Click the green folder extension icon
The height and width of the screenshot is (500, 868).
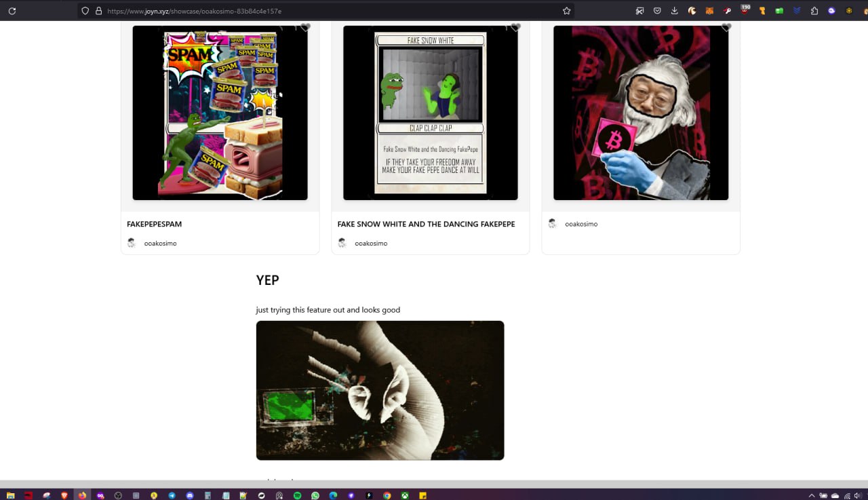coord(779,11)
